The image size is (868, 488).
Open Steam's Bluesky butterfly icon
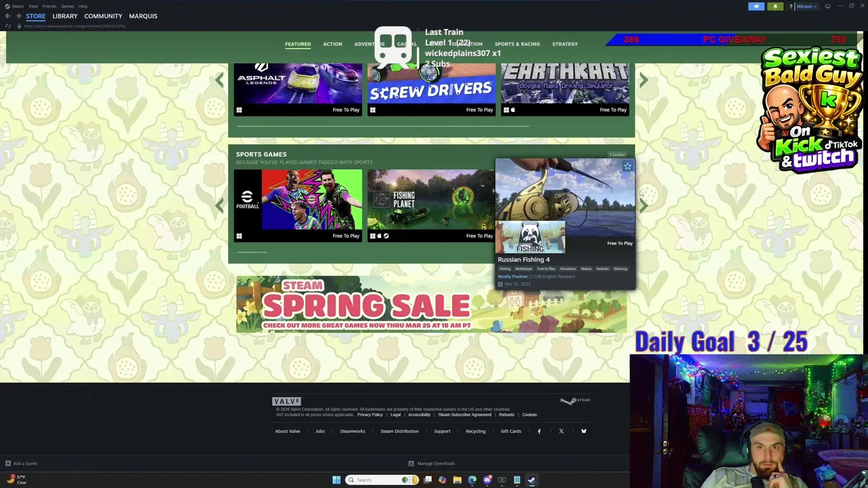pyautogui.click(x=583, y=431)
